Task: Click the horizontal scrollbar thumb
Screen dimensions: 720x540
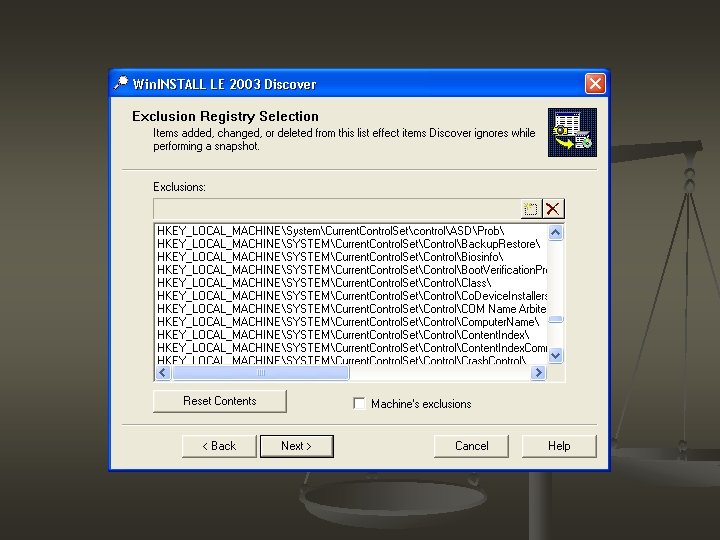Action: coord(260,372)
